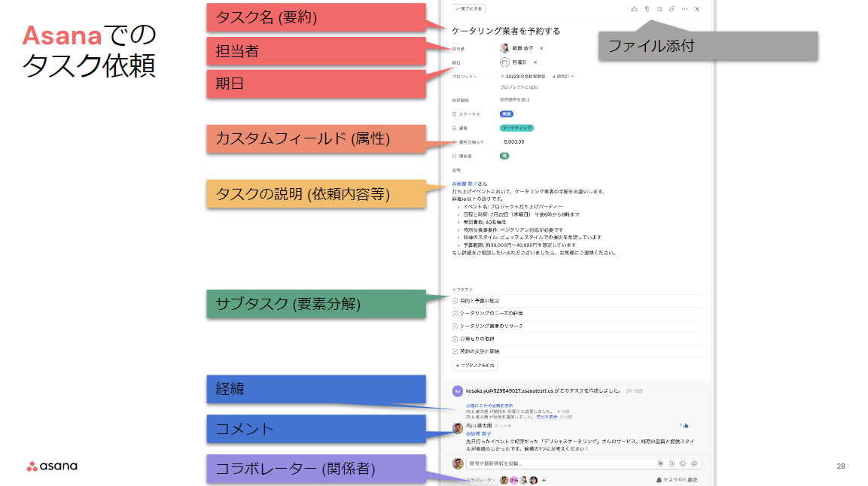
Task: Click プロジェクトに追加 to add a project
Action: coord(519,87)
